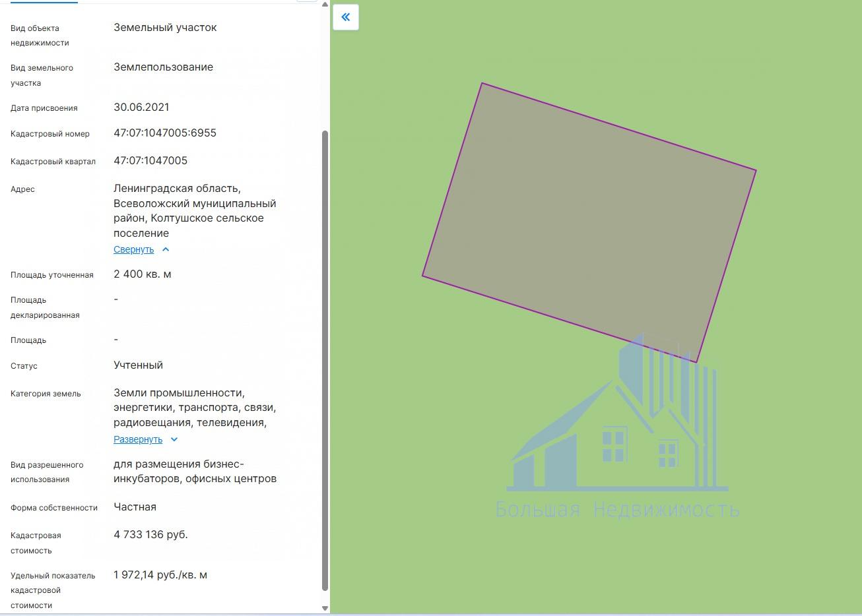Click the area value 2 400 кв. м

[143, 274]
